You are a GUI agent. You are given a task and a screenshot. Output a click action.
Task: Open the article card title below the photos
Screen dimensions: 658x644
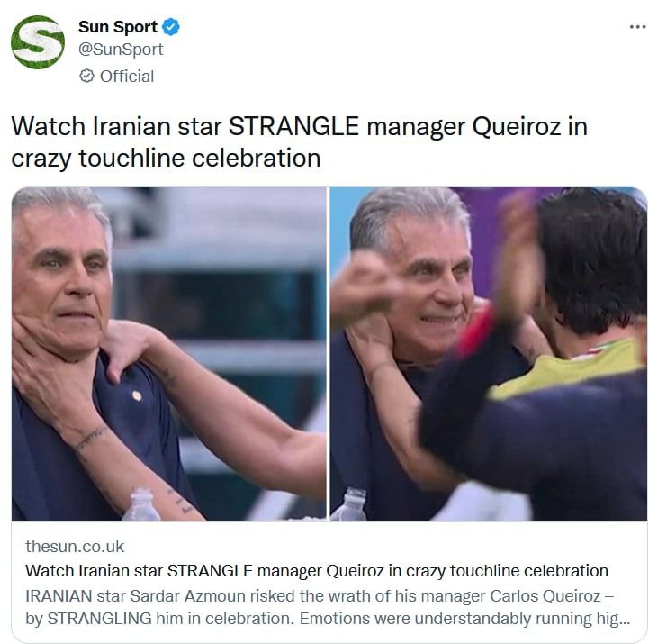pyautogui.click(x=317, y=571)
